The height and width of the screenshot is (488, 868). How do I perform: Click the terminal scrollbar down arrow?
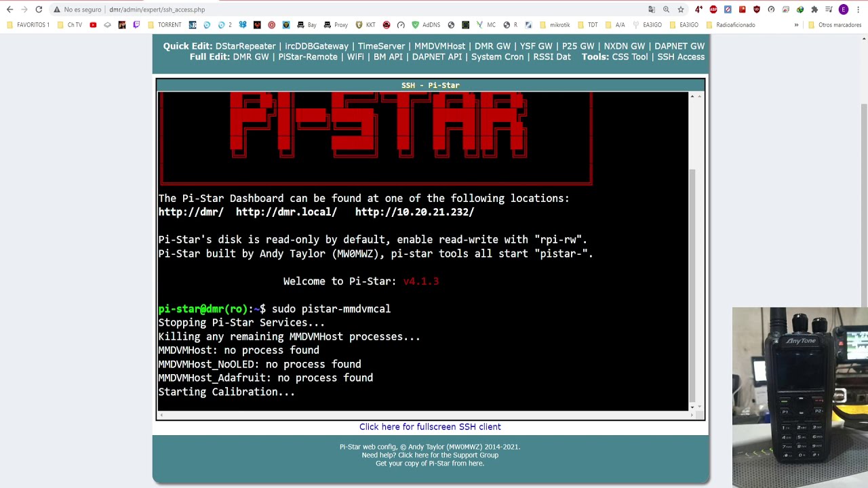[692, 407]
